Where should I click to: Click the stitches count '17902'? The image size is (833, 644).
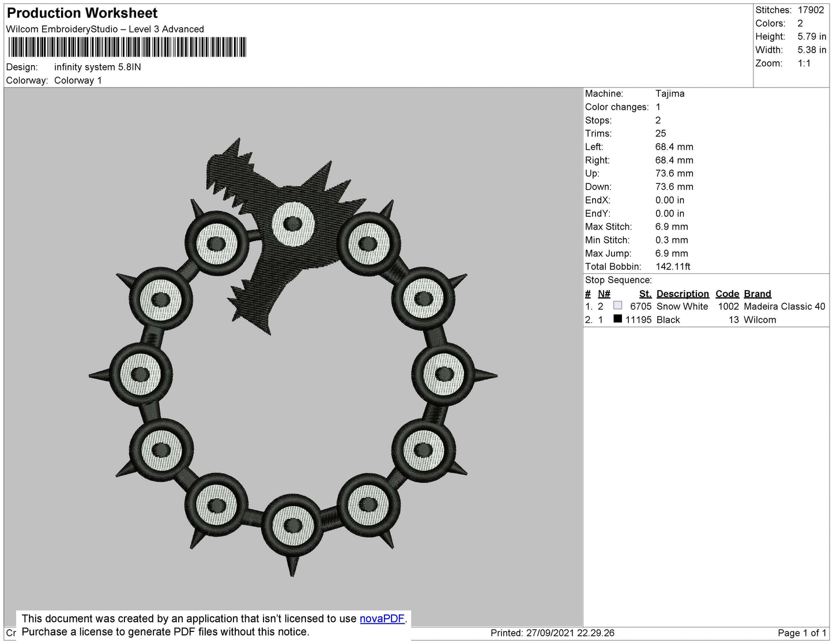811,10
